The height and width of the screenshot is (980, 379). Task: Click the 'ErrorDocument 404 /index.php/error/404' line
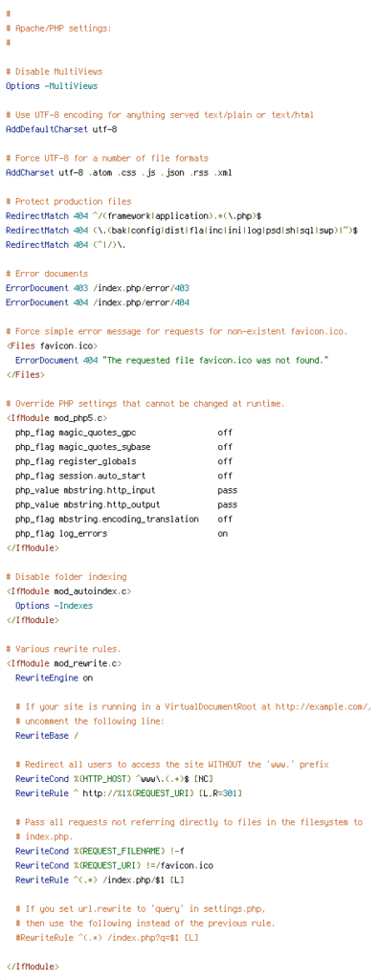coord(98,302)
